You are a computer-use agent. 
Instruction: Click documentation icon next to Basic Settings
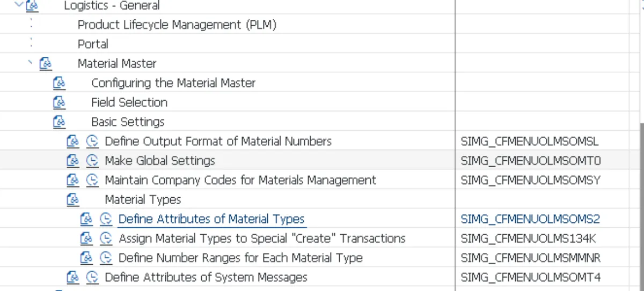[x=59, y=122]
